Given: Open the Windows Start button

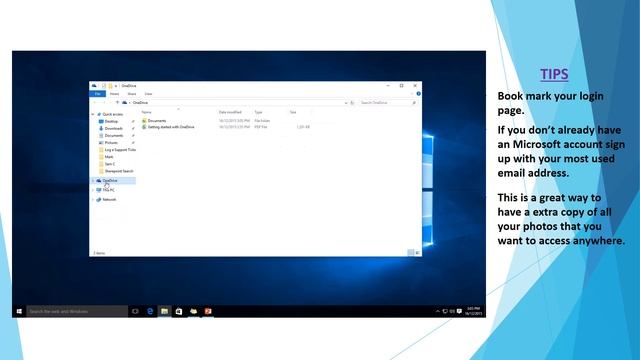Looking at the screenshot, I should pos(19,311).
